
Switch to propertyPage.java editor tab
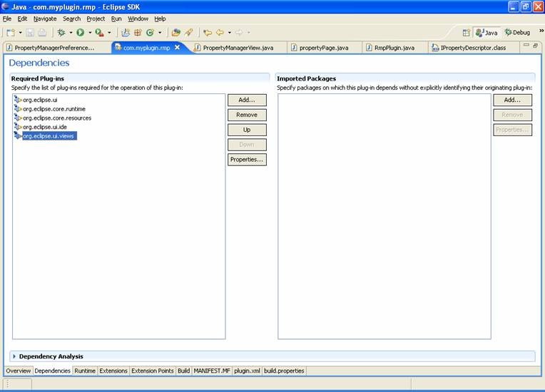coord(324,48)
